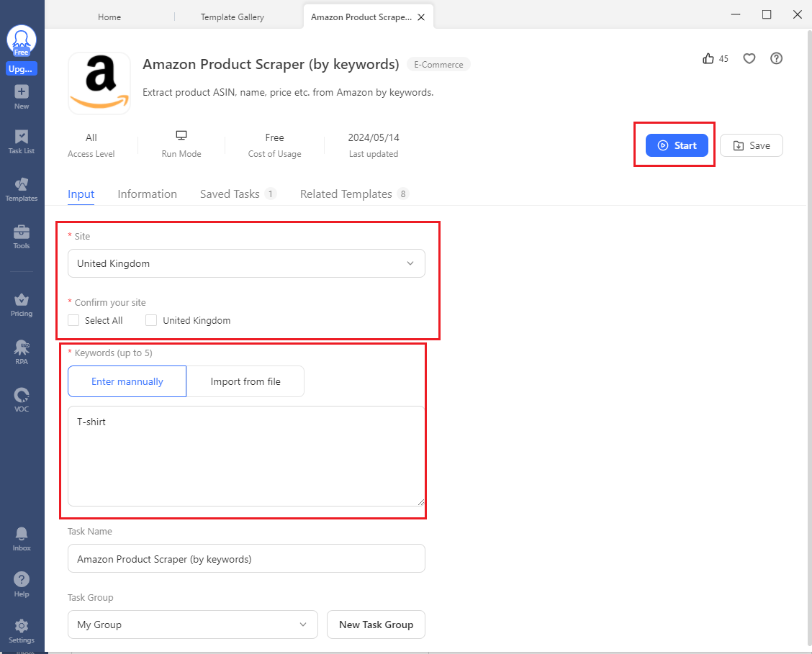
Task: Click the keywords text area with T-shirt
Action: pyautogui.click(x=246, y=456)
